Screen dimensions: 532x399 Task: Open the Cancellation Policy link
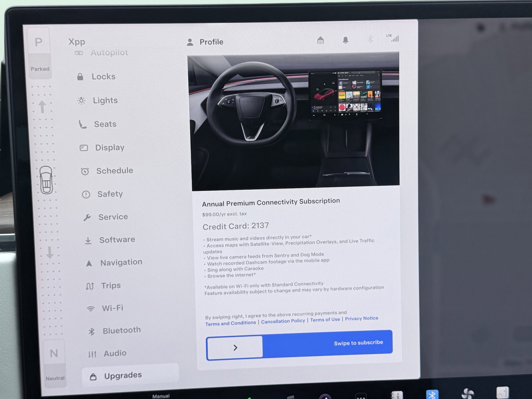pyautogui.click(x=283, y=321)
